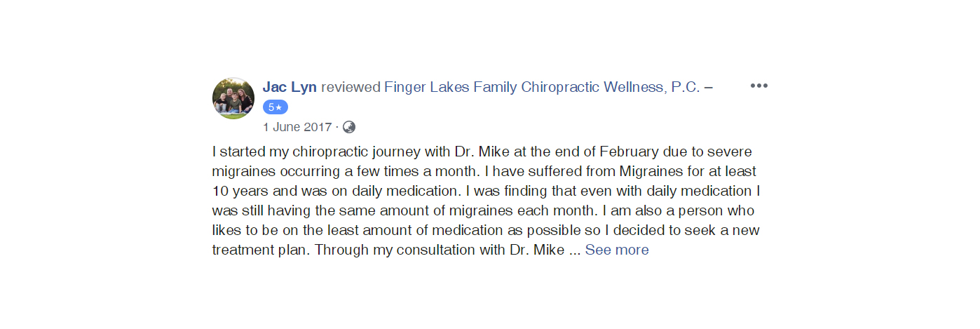Open the 1 June 2017 timestamp
This screenshot has width=980, height=329.
pyautogui.click(x=297, y=127)
